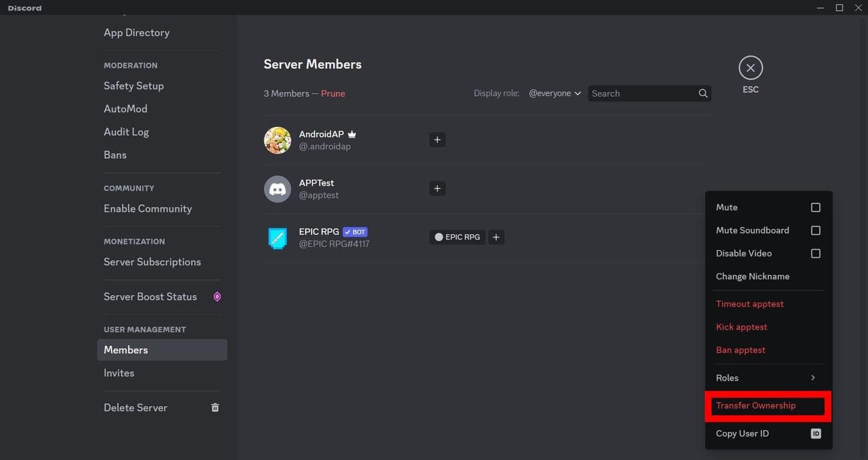Click EPIC RPG bot avatar
This screenshot has width=868, height=460.
tap(277, 238)
